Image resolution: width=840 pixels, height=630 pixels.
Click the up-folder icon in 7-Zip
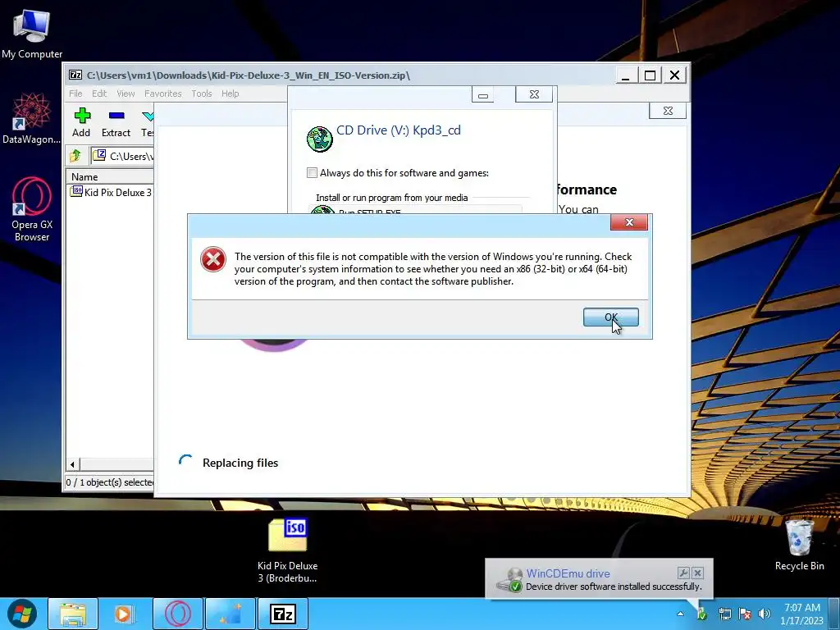coord(75,156)
